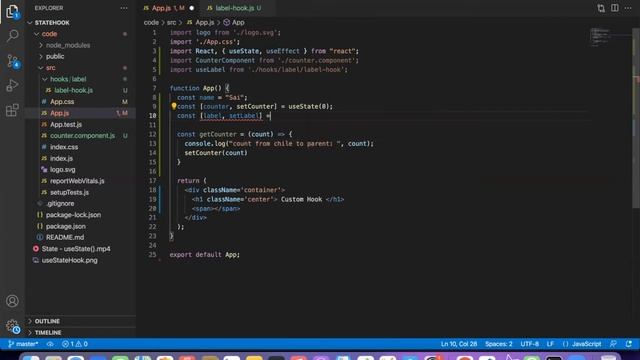Click setCounter(count) on line 14
The image size is (640, 360).
point(216,153)
